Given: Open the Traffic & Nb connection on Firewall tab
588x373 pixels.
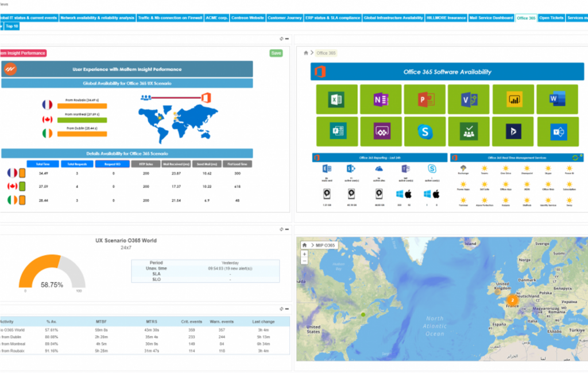Looking at the screenshot, I should [170, 18].
